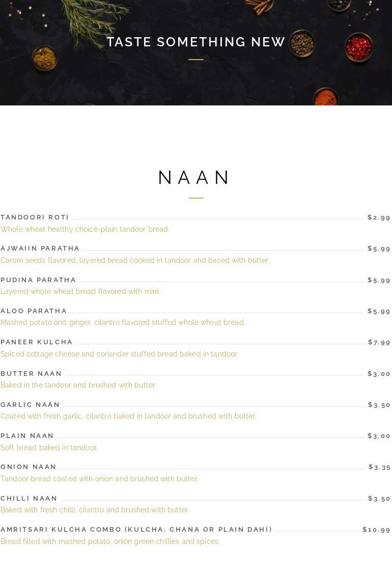Select the Butter Naan menu item
Viewport: 392px width, 576px height.
point(31,374)
